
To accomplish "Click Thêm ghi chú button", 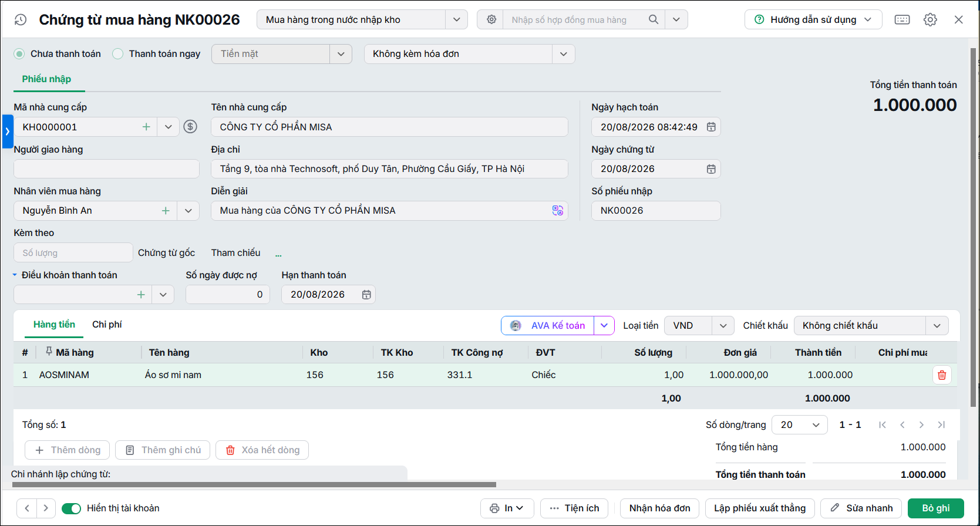I will pos(163,450).
